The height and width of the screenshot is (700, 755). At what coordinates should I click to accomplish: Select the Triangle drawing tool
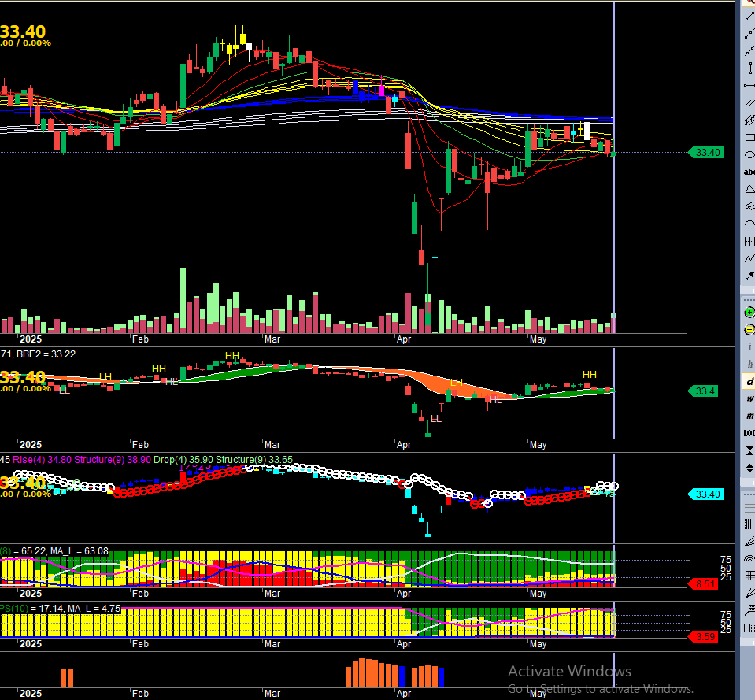(x=749, y=189)
